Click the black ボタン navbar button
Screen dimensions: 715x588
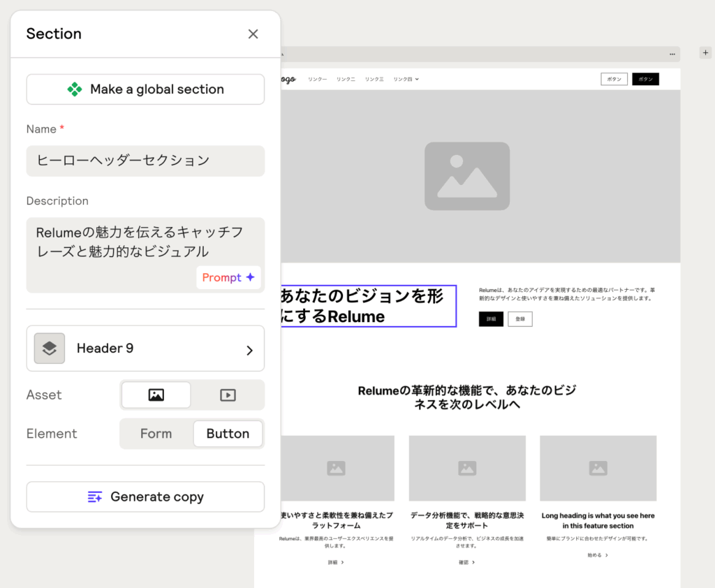point(645,80)
